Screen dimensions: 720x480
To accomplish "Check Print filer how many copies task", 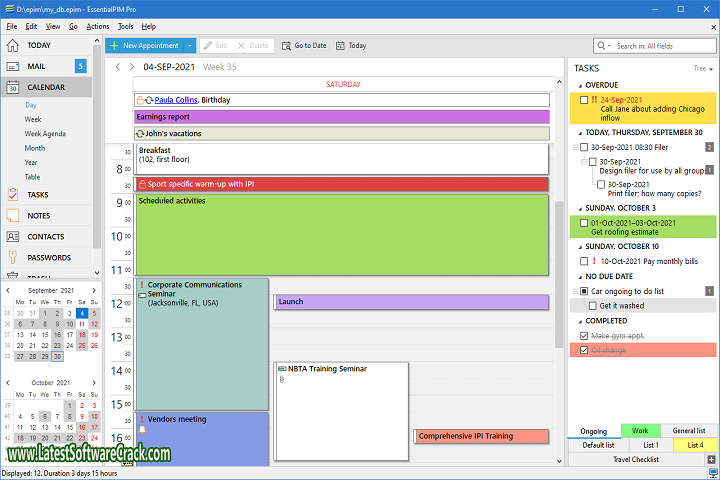I will [601, 185].
